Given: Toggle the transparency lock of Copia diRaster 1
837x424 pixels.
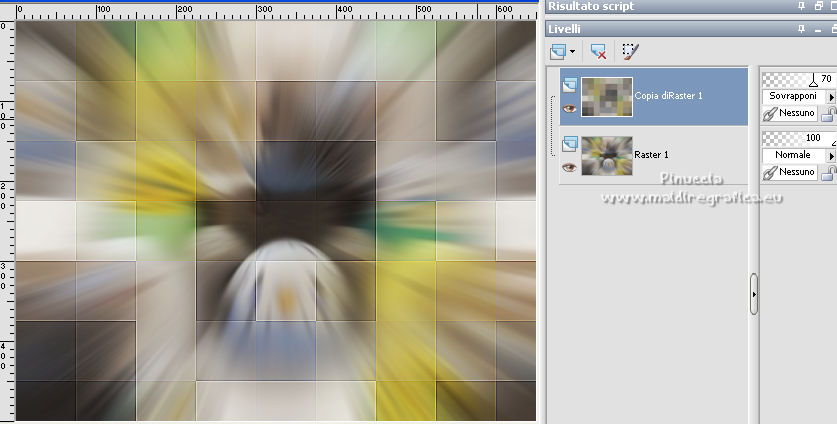Looking at the screenshot, I should click(x=828, y=114).
